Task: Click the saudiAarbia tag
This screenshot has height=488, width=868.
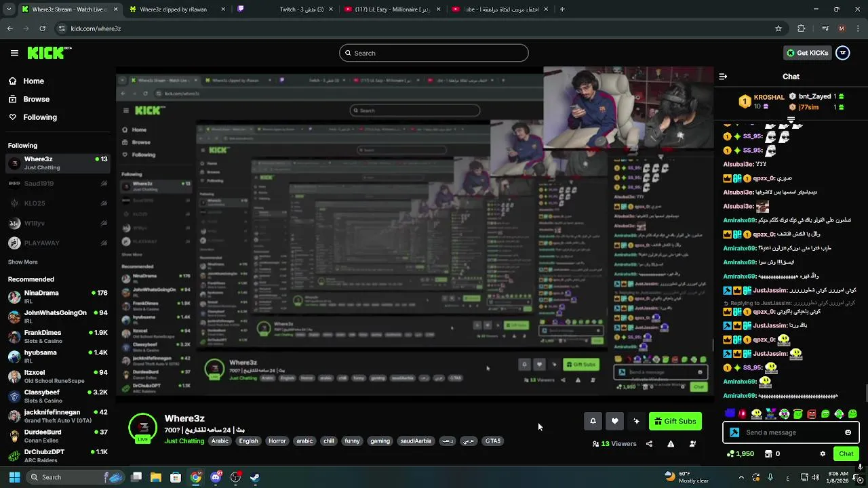Action: [416, 441]
